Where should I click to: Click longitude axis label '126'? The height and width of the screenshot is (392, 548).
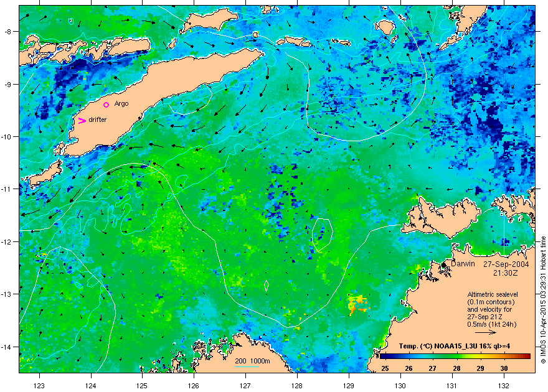(x=194, y=386)
